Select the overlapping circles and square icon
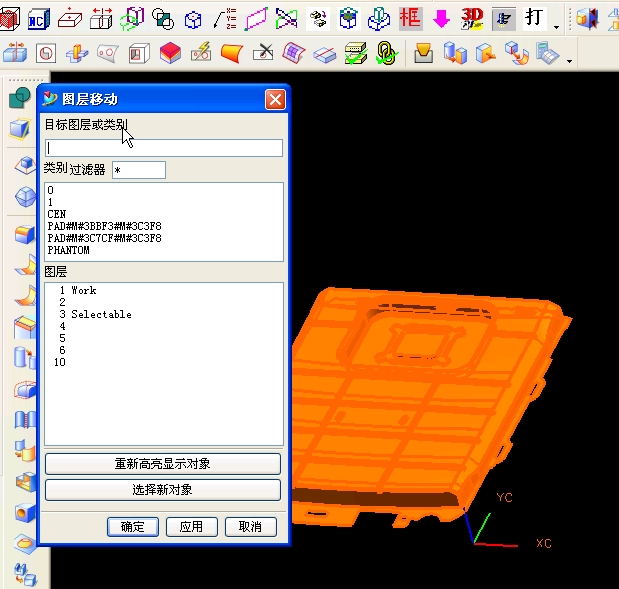 (163, 19)
